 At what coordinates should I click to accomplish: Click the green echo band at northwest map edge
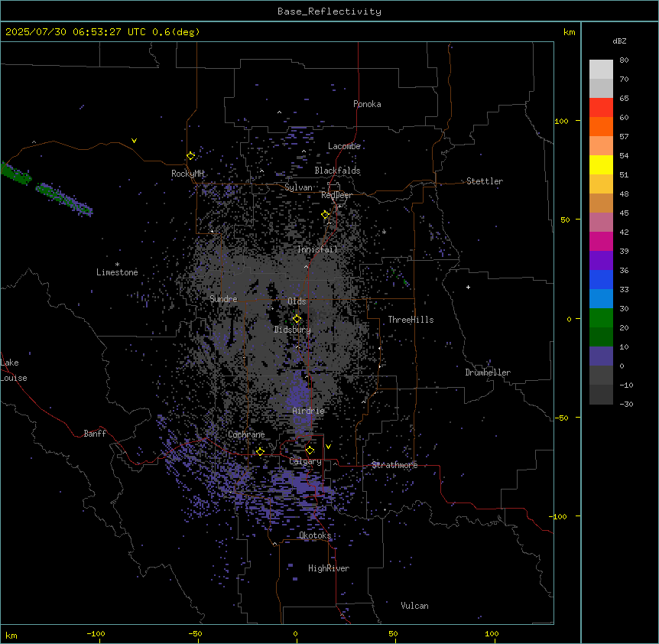16,173
